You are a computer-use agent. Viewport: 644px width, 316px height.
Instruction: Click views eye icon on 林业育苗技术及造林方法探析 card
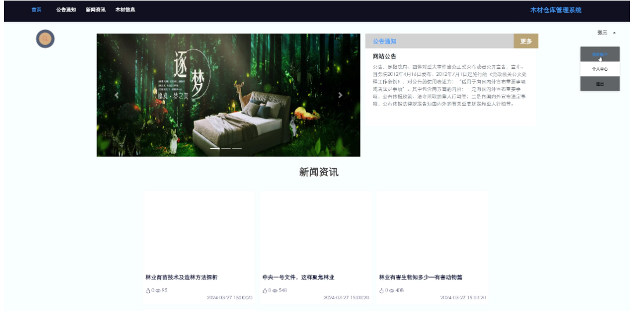[158, 290]
